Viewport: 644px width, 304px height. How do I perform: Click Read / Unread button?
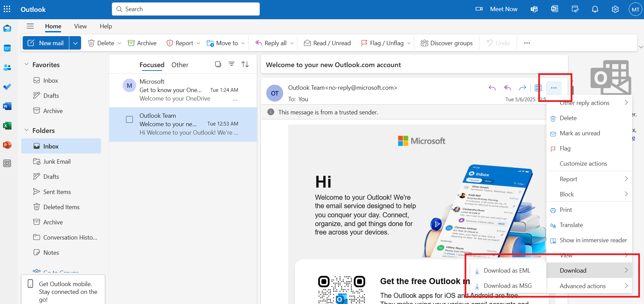coord(327,43)
